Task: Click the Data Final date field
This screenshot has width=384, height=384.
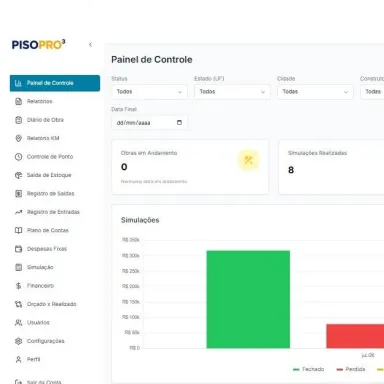Action: pos(149,123)
